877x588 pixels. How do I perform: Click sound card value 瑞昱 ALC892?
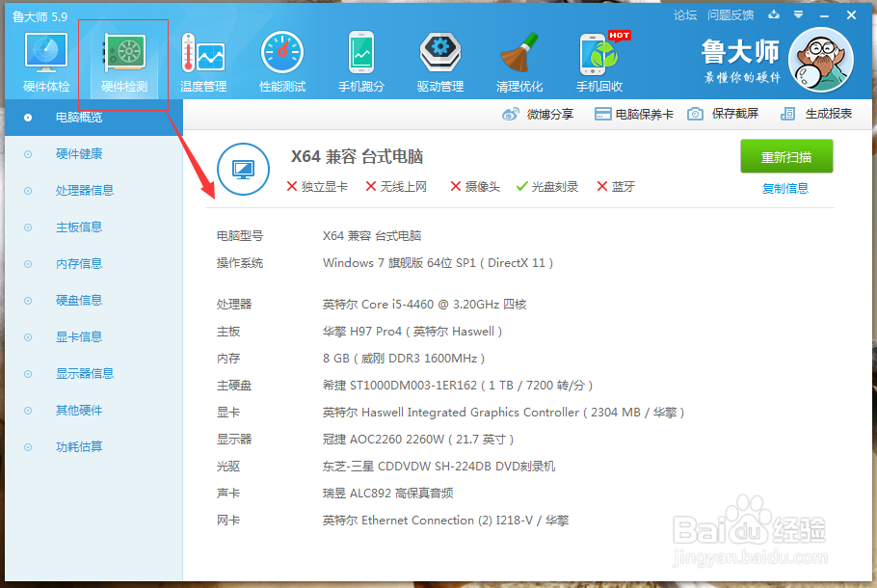tap(387, 493)
